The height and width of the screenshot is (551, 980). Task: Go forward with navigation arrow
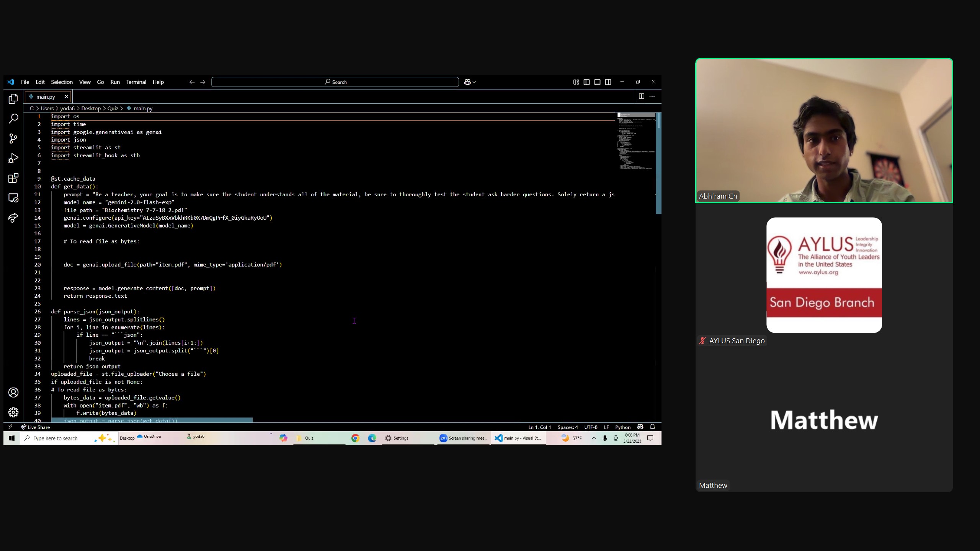(x=203, y=82)
